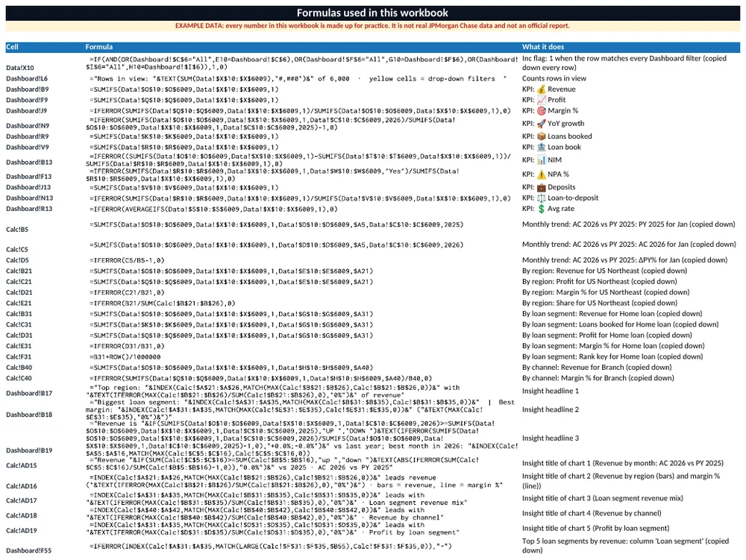This screenshot has height=560, width=746.
Task: Select the cell reference "Calc!C40"
Action: 19,378
